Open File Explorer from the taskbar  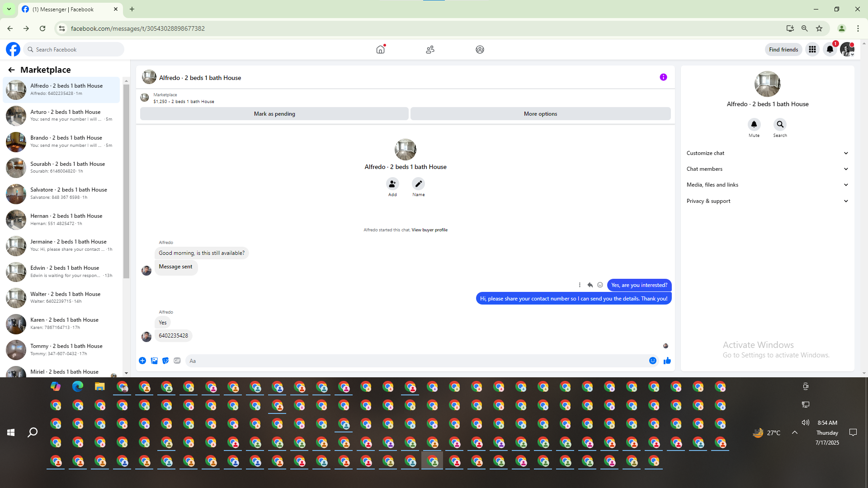pos(99,387)
